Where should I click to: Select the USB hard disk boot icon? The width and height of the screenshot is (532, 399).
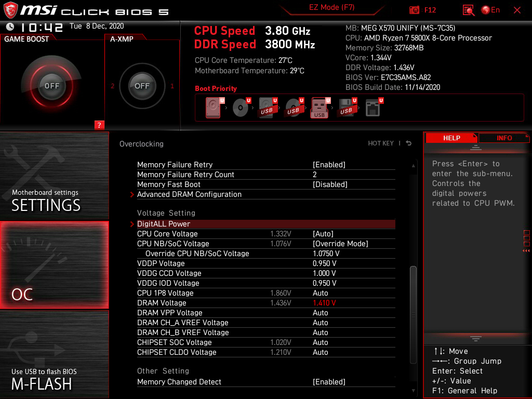point(268,108)
